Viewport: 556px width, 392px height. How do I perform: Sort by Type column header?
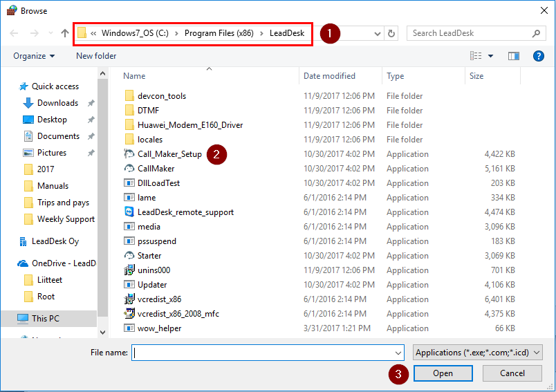coord(395,76)
